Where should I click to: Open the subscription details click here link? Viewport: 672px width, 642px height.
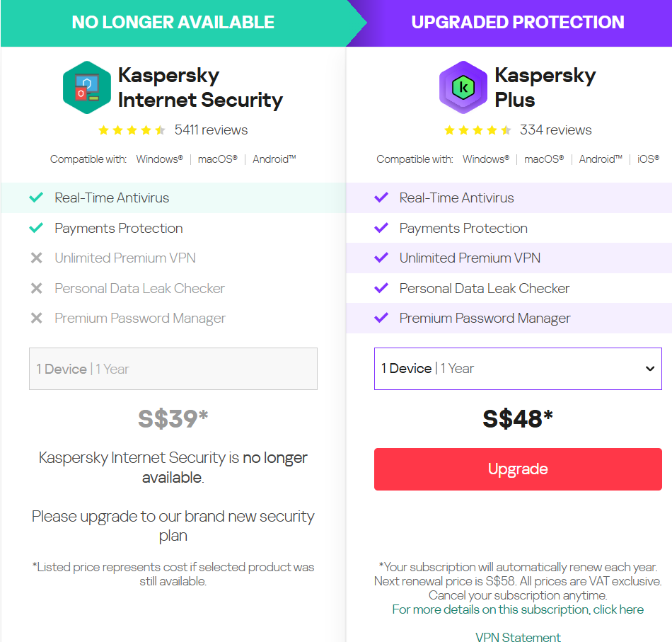[x=518, y=609]
